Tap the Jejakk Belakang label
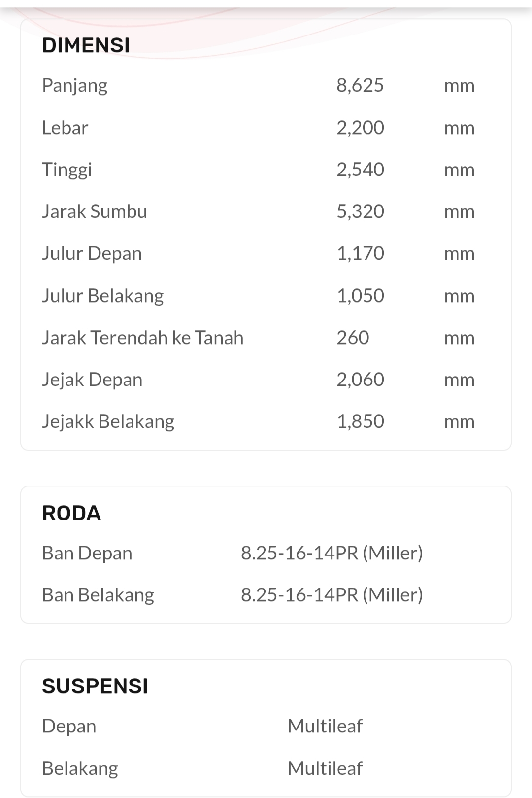The height and width of the screenshot is (798, 532). [108, 421]
